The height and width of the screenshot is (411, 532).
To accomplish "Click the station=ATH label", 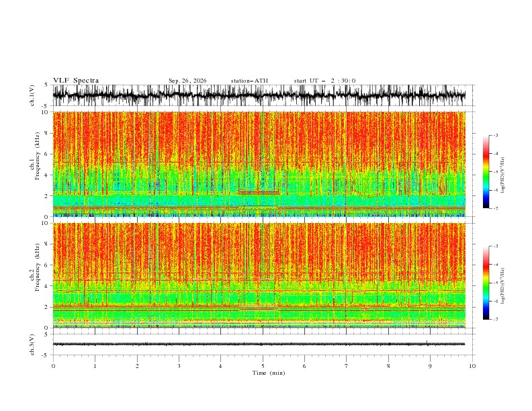I will tap(249, 81).
